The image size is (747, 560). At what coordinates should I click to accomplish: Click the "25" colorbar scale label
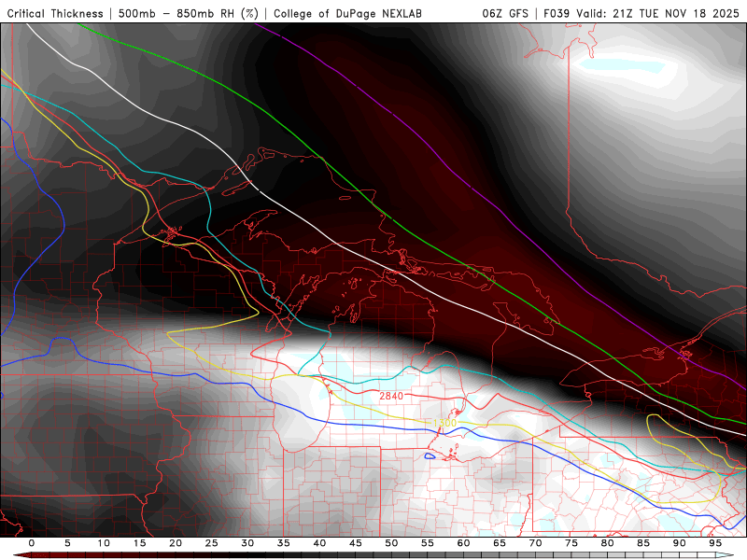212,543
